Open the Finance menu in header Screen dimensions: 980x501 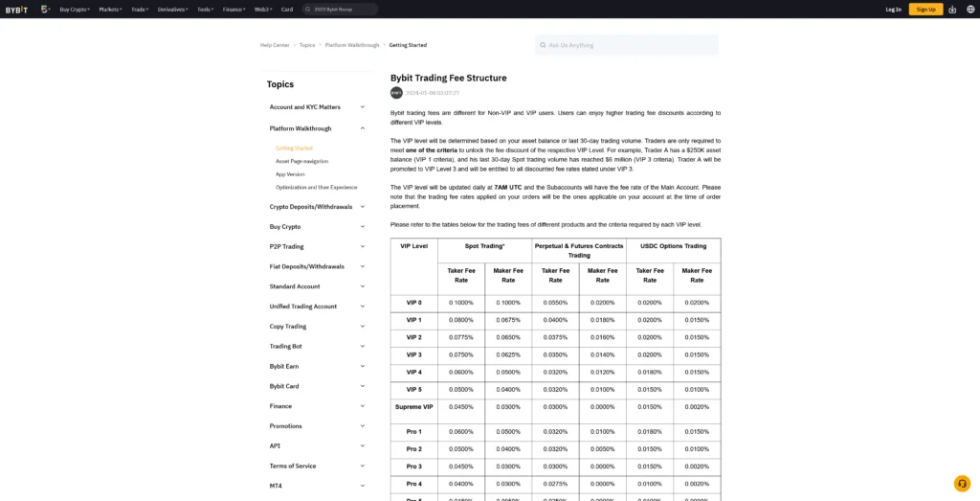[234, 10]
